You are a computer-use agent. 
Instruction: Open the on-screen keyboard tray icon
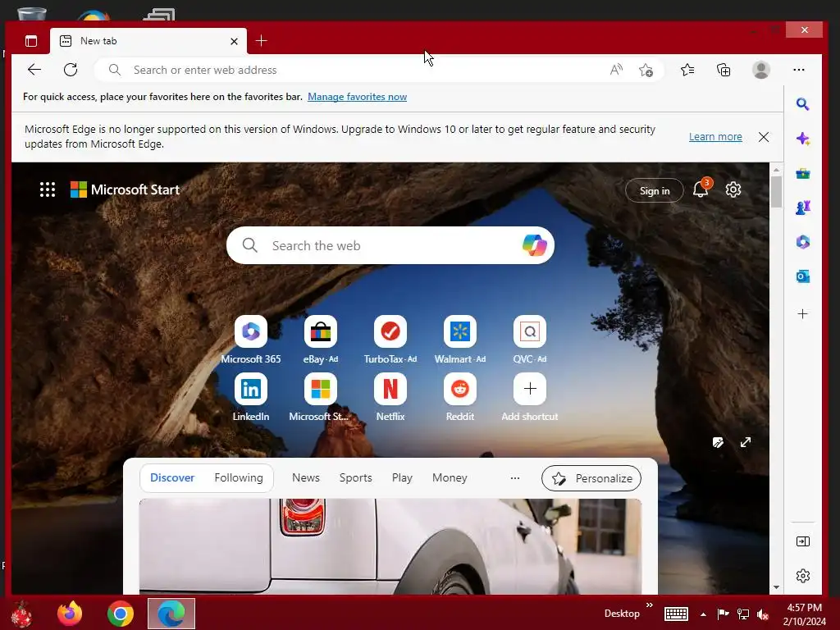[676, 614]
